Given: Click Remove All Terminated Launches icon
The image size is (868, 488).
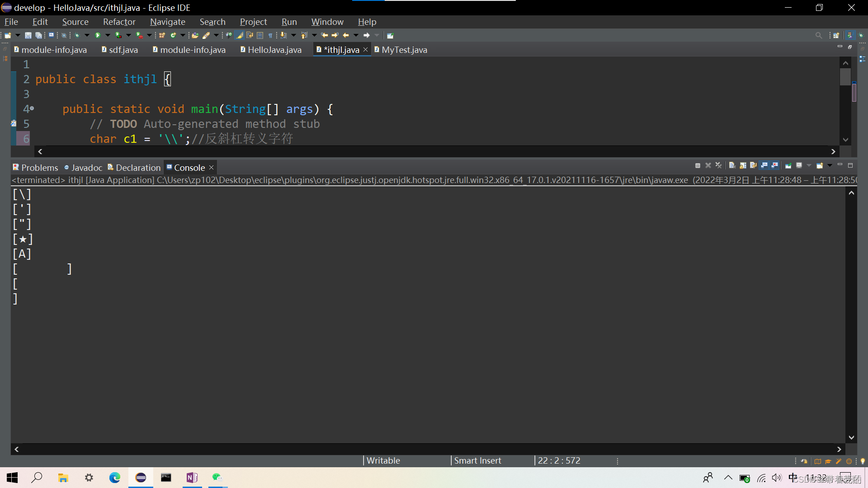Looking at the screenshot, I should [719, 165].
